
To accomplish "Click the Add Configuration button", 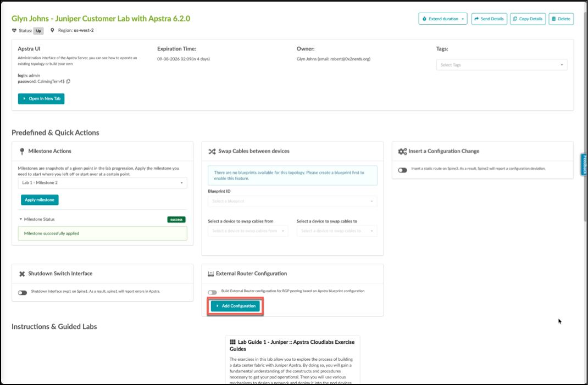I will (x=235, y=306).
